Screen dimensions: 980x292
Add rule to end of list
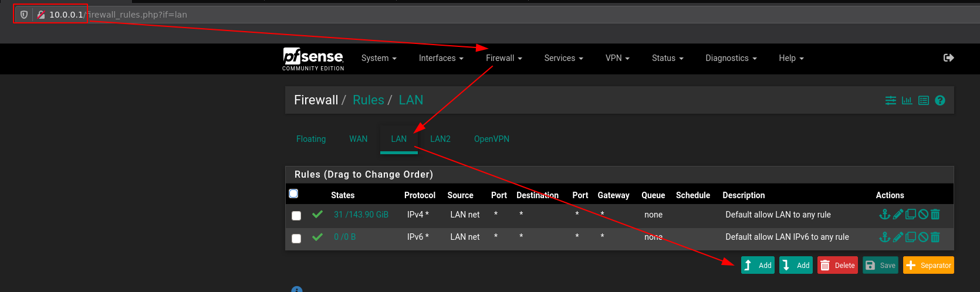pos(796,265)
